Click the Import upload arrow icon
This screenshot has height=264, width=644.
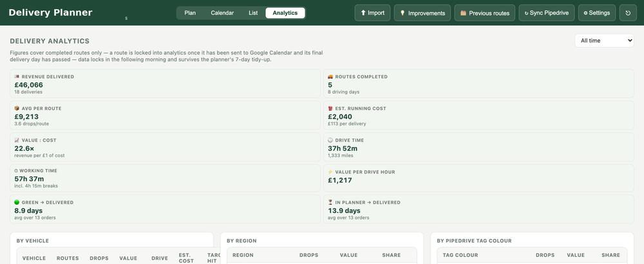point(363,13)
